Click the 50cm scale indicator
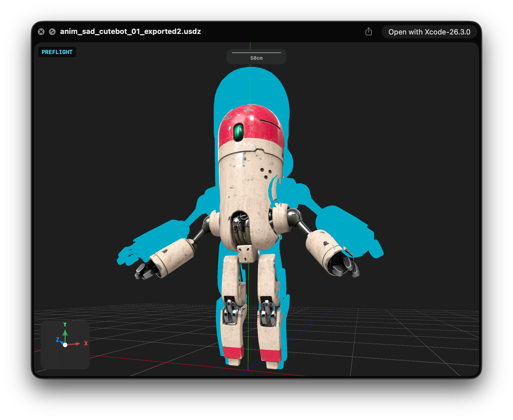 click(256, 58)
